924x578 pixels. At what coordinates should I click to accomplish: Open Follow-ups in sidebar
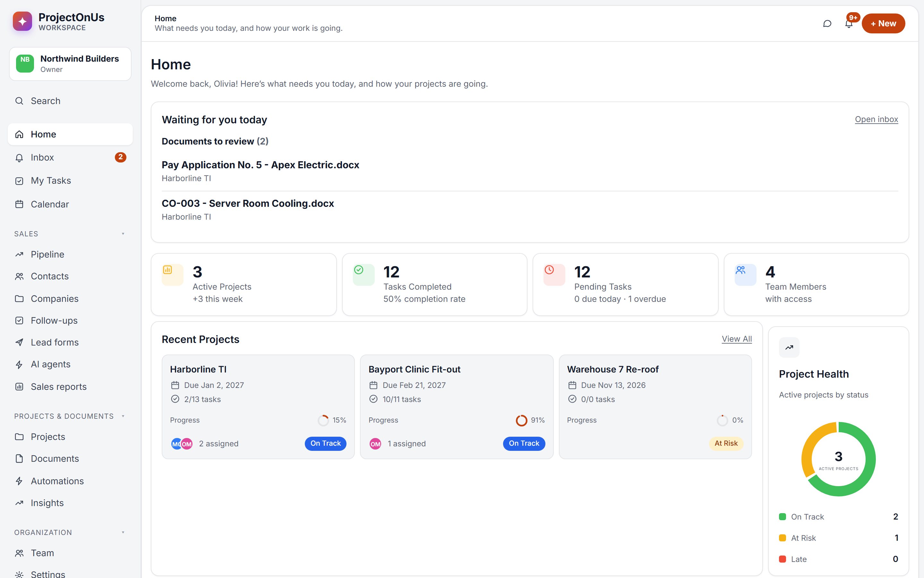tap(70, 320)
